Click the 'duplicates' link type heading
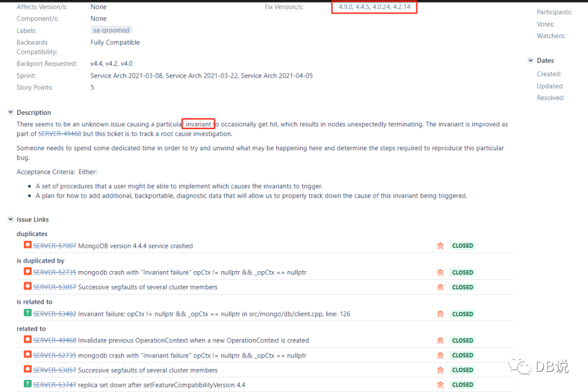 click(32, 234)
